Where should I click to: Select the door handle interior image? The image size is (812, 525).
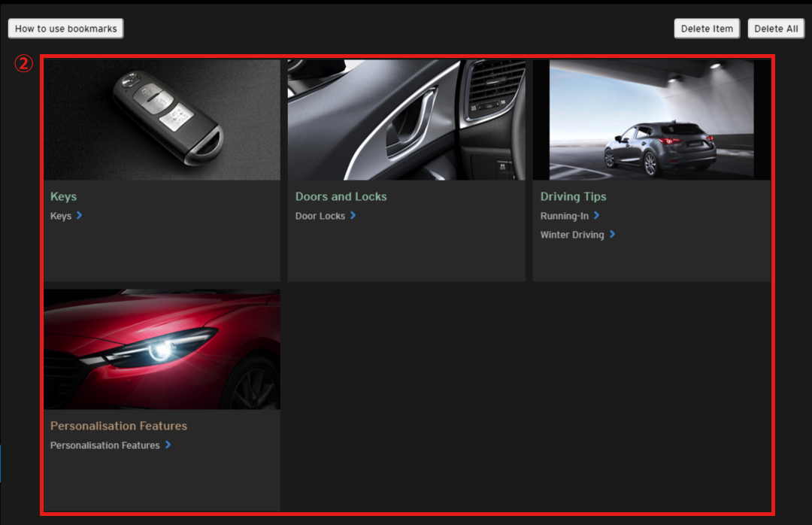coord(406,120)
